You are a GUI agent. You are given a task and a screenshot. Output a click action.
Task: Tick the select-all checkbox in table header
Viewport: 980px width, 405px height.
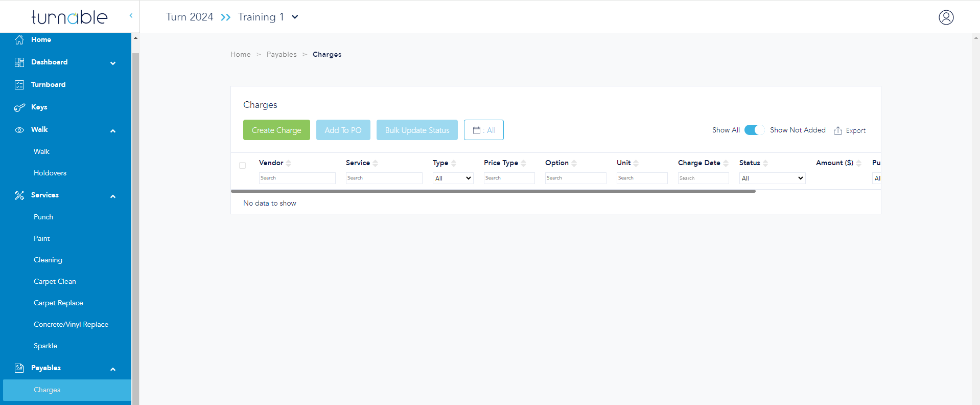(243, 165)
